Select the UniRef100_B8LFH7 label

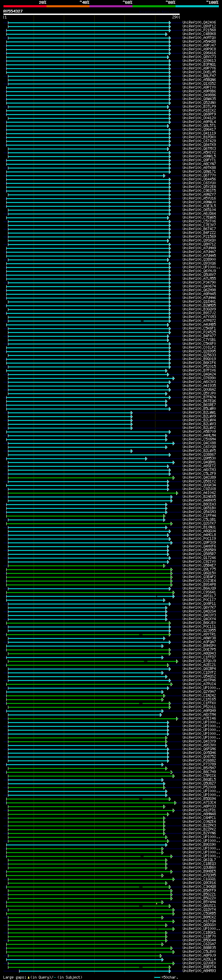point(199,76)
